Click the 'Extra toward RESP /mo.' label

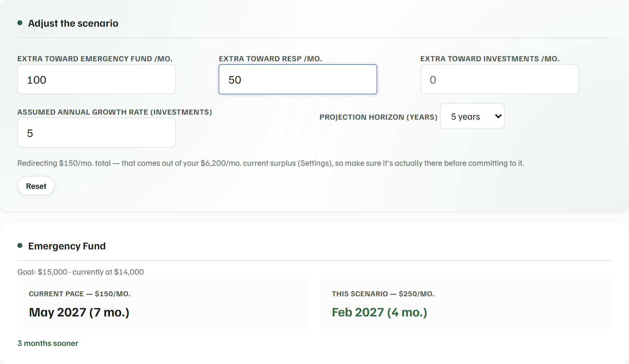click(x=270, y=59)
